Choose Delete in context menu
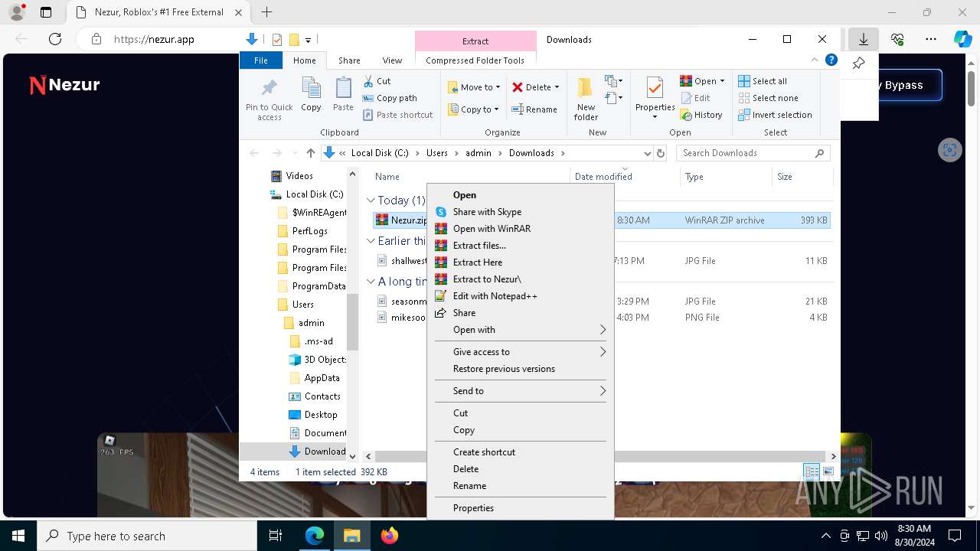The image size is (980, 551). (520, 469)
